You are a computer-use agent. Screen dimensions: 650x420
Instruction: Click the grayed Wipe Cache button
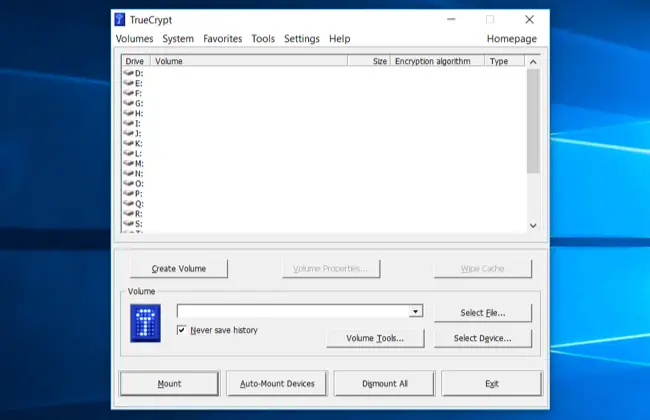483,269
